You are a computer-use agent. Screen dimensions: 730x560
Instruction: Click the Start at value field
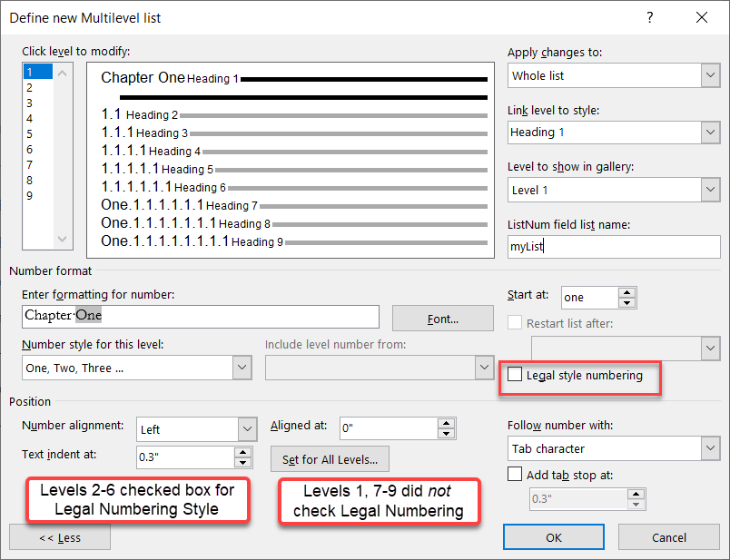point(589,298)
